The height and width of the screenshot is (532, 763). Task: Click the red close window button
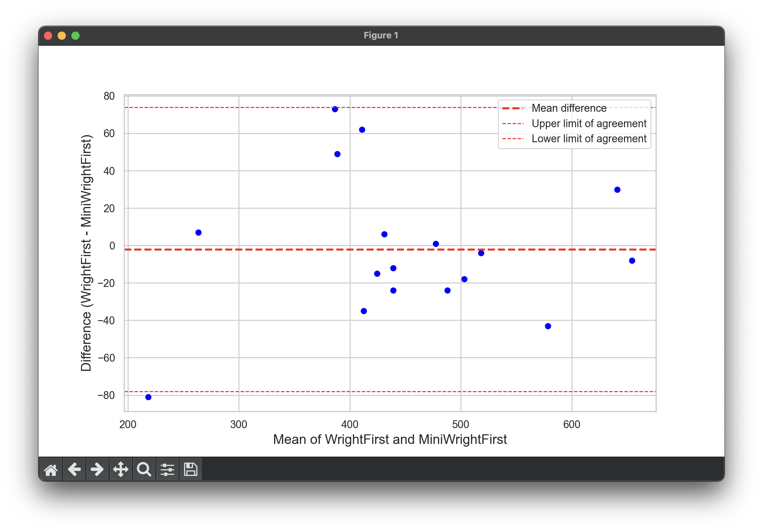point(48,36)
